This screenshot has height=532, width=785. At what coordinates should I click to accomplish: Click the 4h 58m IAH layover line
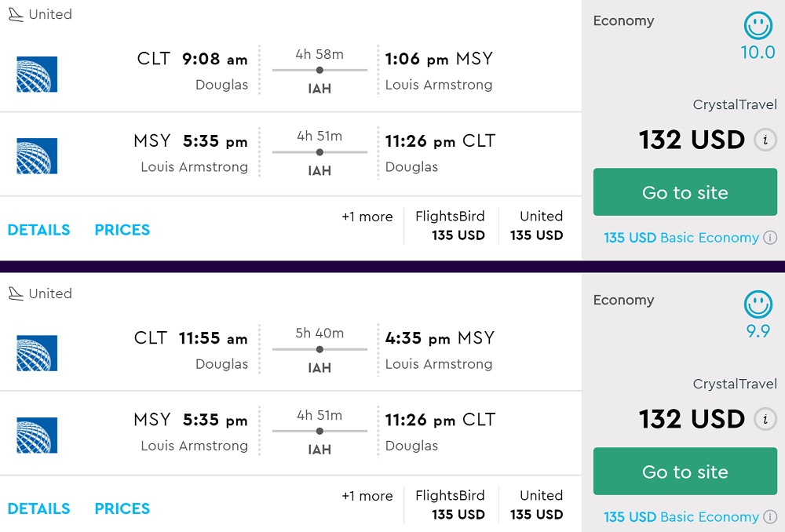coord(319,71)
